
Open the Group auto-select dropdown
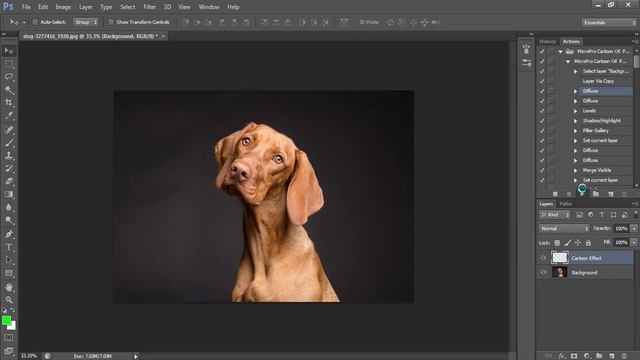tap(86, 22)
